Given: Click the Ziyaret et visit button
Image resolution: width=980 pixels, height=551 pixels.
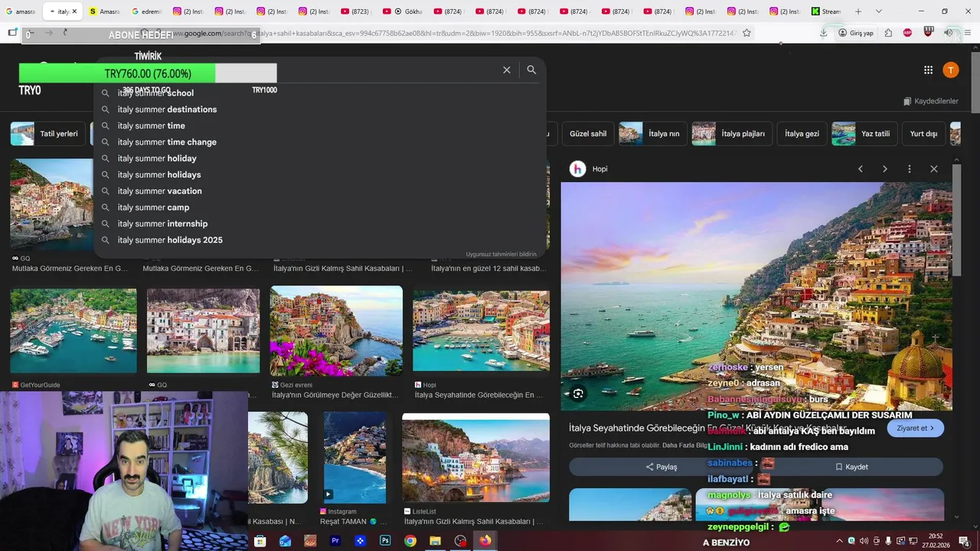Looking at the screenshot, I should coord(916,429).
